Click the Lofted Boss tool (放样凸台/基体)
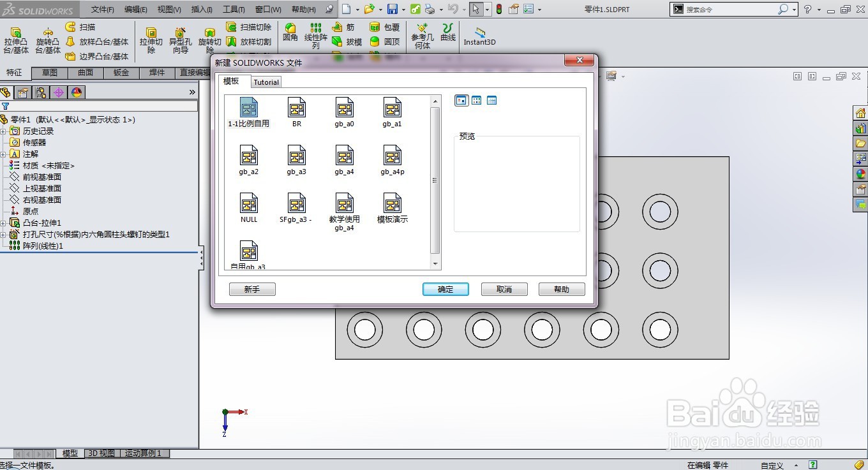 pos(97,42)
